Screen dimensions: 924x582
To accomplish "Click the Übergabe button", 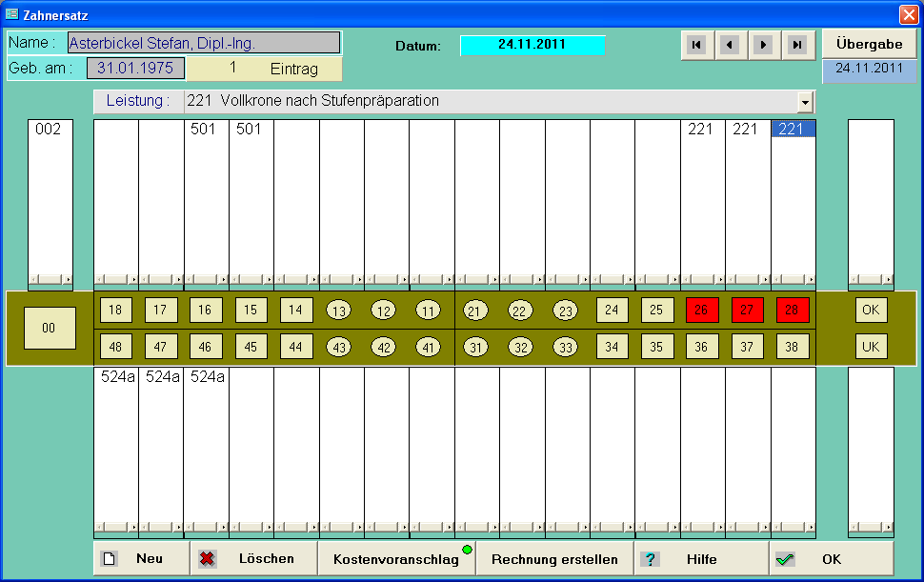I will [x=869, y=44].
